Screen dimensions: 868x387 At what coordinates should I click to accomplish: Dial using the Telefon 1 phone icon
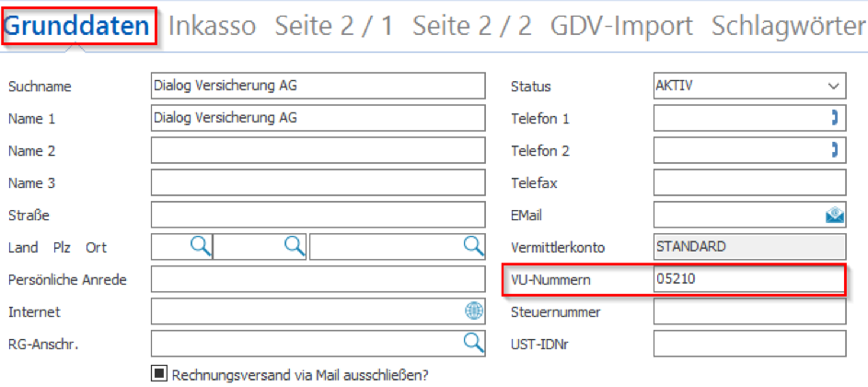(x=834, y=118)
